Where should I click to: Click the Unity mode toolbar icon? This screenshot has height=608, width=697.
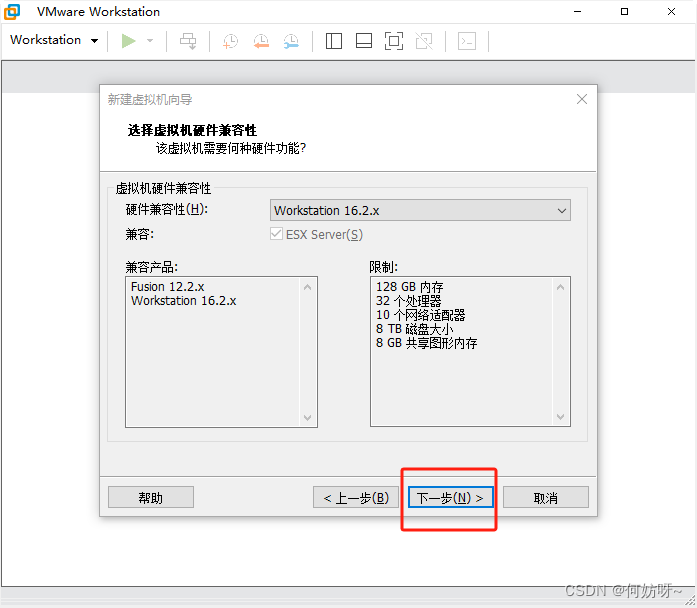point(424,41)
